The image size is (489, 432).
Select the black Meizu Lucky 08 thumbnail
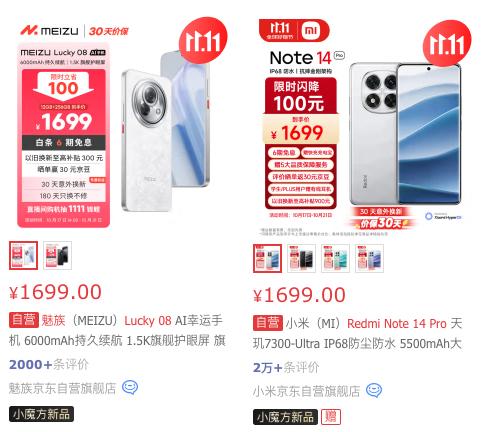coord(57,255)
